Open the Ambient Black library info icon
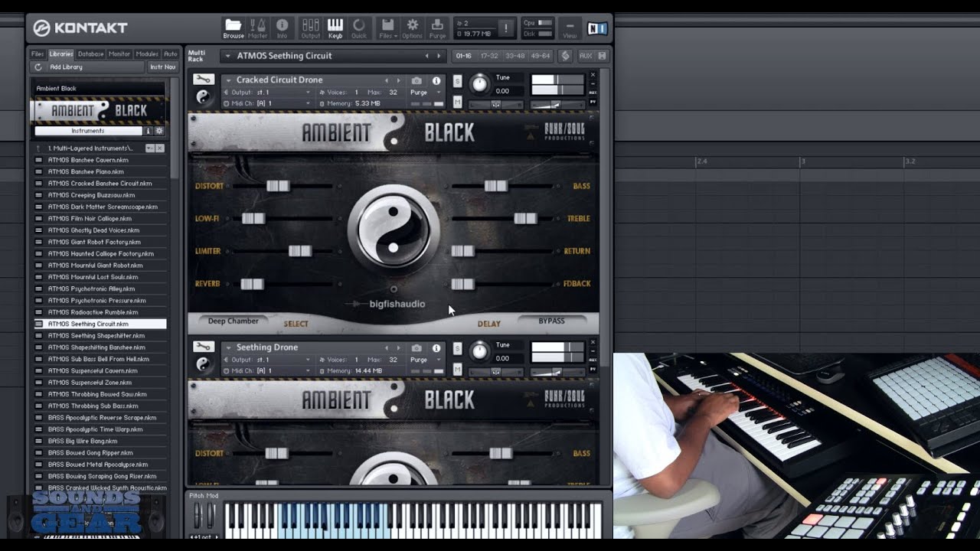This screenshot has width=980, height=551. tap(149, 131)
